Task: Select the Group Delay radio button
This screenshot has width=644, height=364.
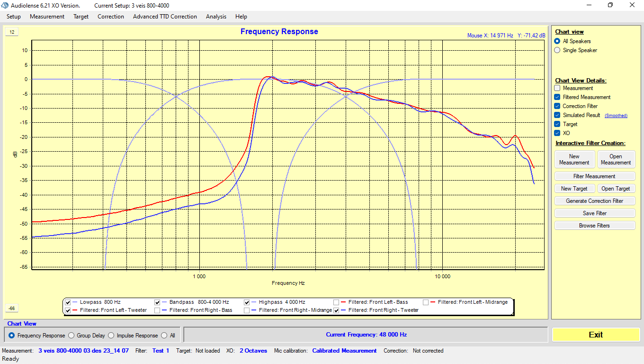Action: coord(72,336)
